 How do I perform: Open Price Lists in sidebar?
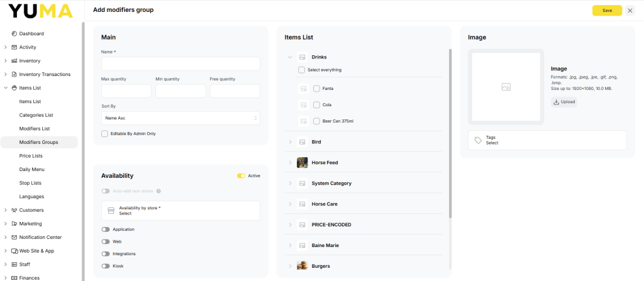pyautogui.click(x=31, y=156)
